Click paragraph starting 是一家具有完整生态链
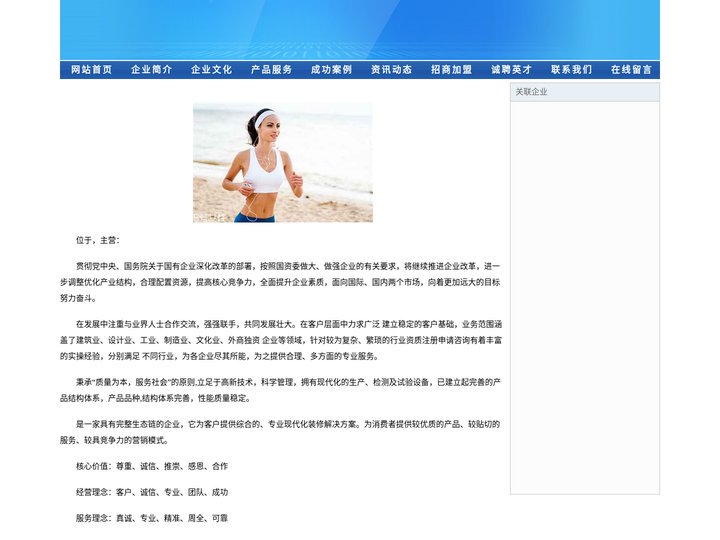 (281, 432)
